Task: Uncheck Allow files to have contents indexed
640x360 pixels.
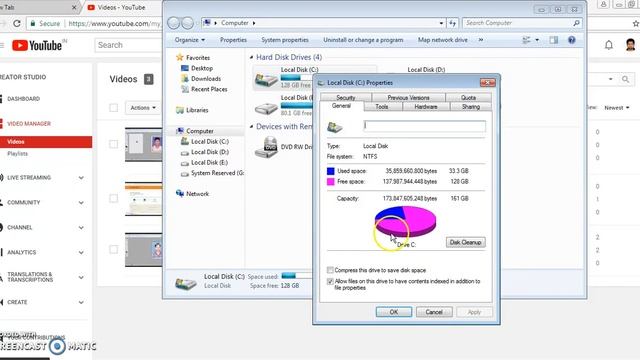Action: click(x=330, y=282)
